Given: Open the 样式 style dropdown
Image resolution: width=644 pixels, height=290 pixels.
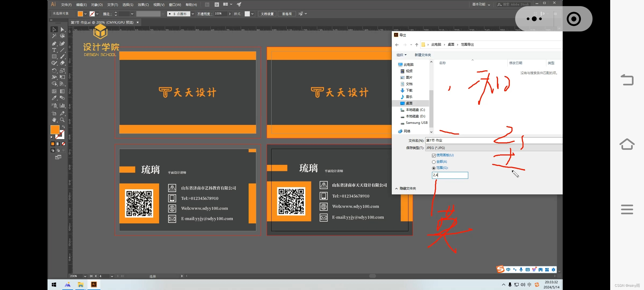Looking at the screenshot, I should pos(253,14).
